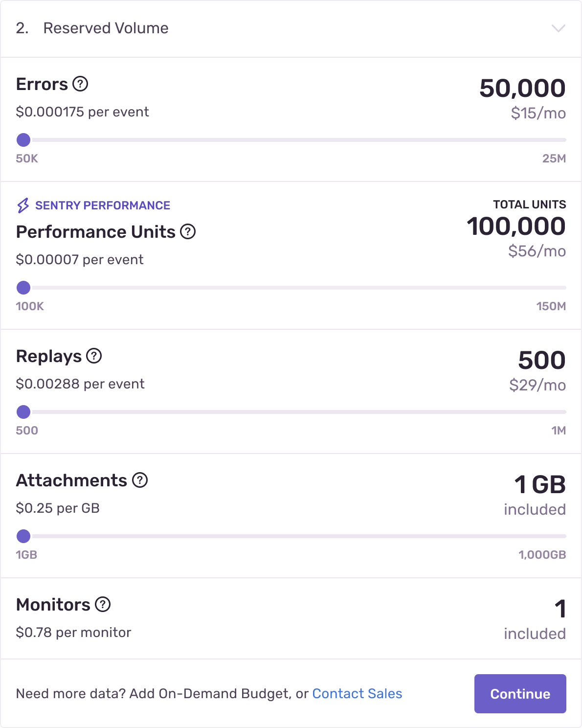Click the Replays help question-mark icon
Screen dimensions: 582x728
coord(94,356)
